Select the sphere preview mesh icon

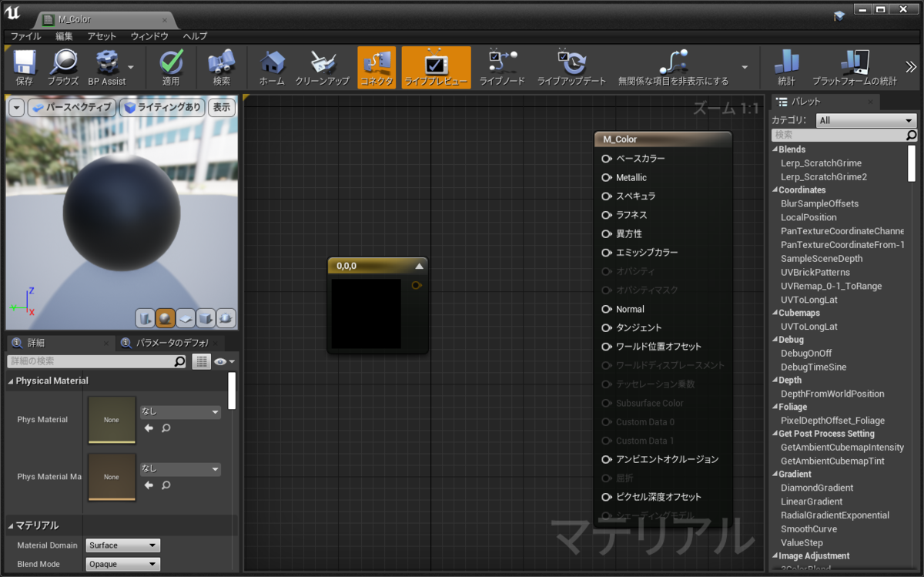click(x=165, y=318)
